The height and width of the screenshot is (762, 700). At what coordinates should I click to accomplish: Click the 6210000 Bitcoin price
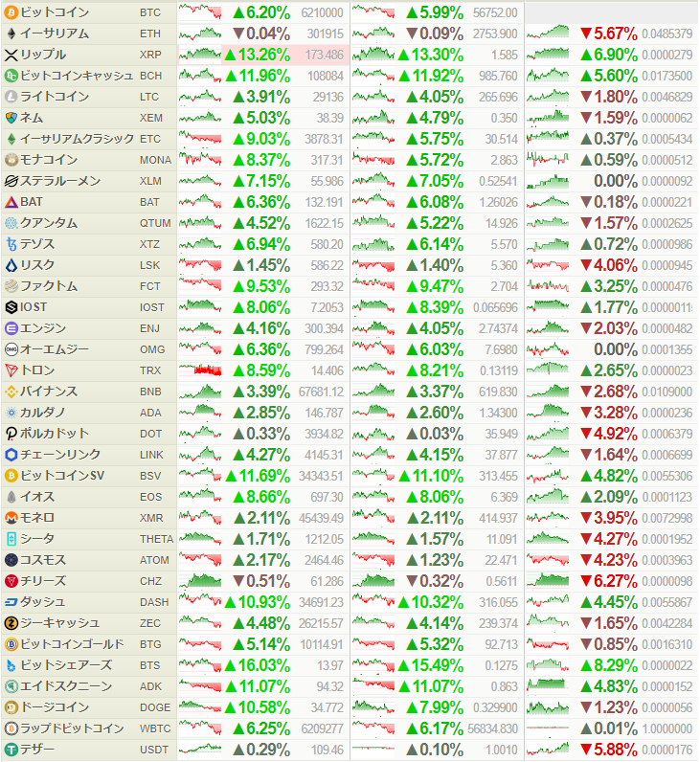(x=323, y=12)
